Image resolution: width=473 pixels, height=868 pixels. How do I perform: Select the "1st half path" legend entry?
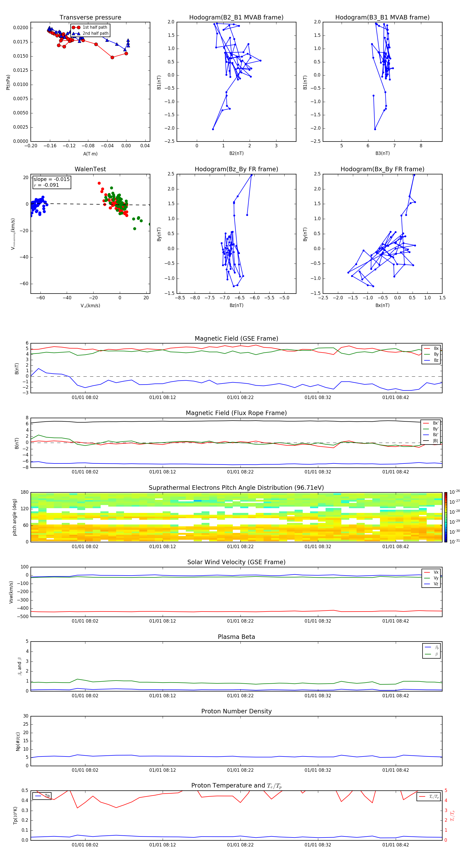tap(90, 27)
